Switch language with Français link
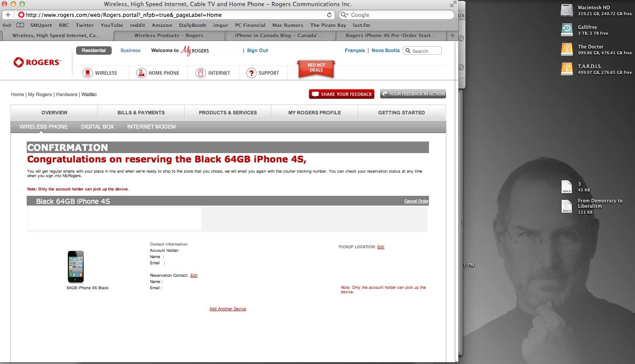Screen dimensions: 635x364 pos(355,51)
